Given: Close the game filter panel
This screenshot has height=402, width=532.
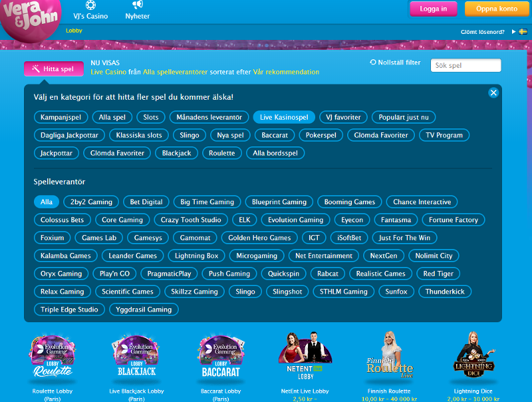Looking at the screenshot, I should coord(493,93).
